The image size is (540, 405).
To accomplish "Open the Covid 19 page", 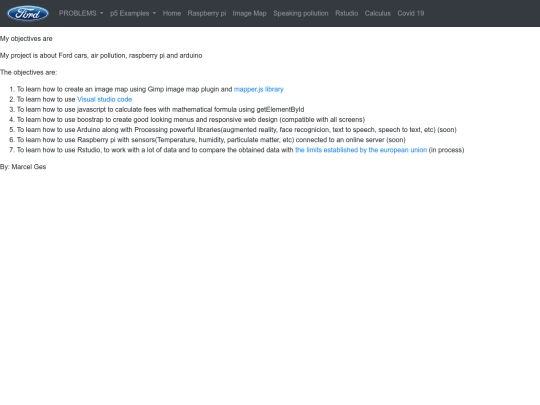I will coord(411,13).
